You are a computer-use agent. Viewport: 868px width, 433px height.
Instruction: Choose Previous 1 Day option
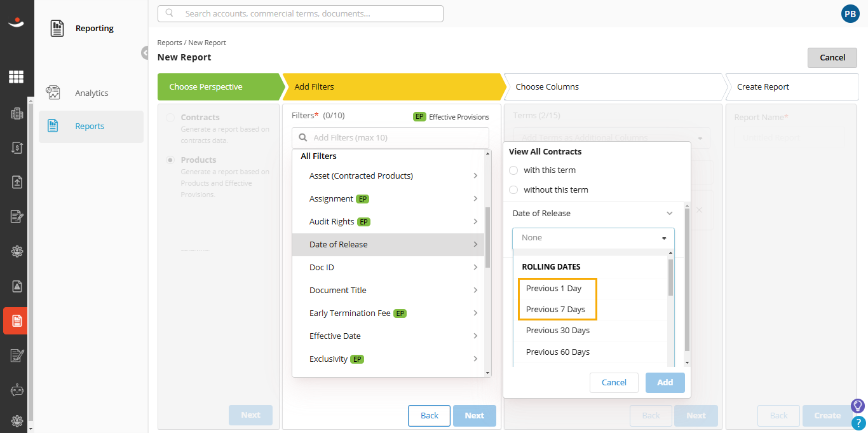[590, 289]
